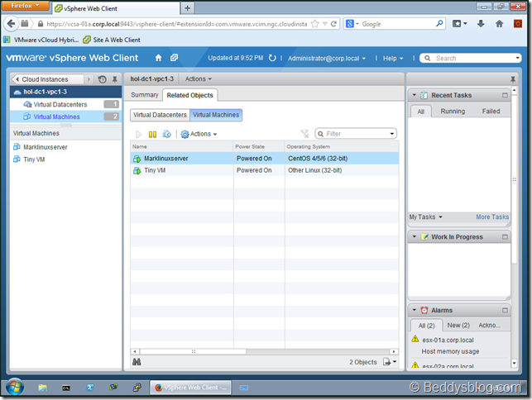Expand Administrator@corp.local user menu
The image size is (532, 400).
coord(327,59)
